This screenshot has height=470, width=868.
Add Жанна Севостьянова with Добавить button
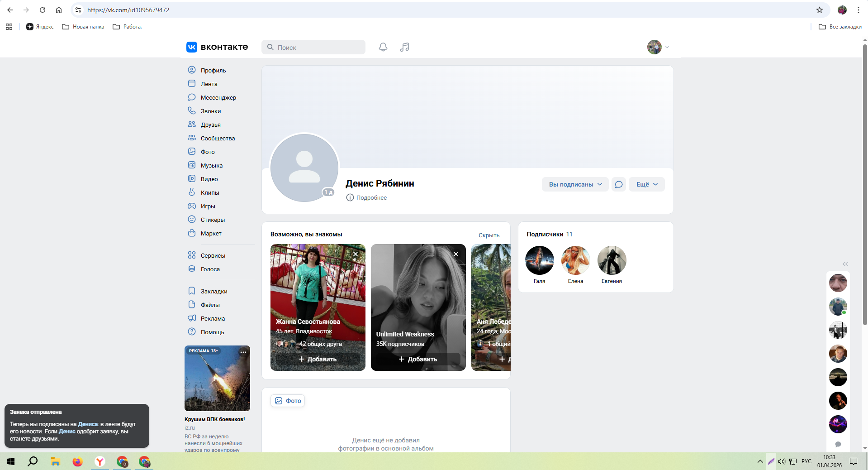click(x=318, y=359)
